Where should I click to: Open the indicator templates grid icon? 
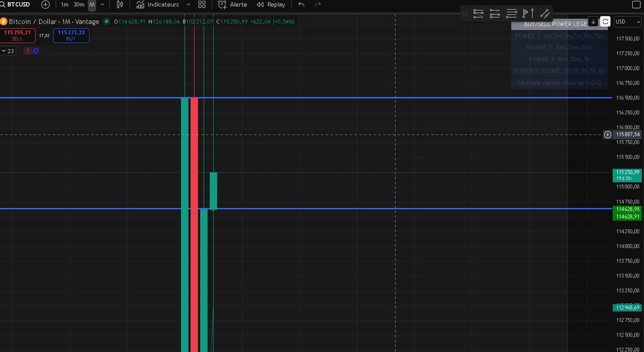pos(202,4)
